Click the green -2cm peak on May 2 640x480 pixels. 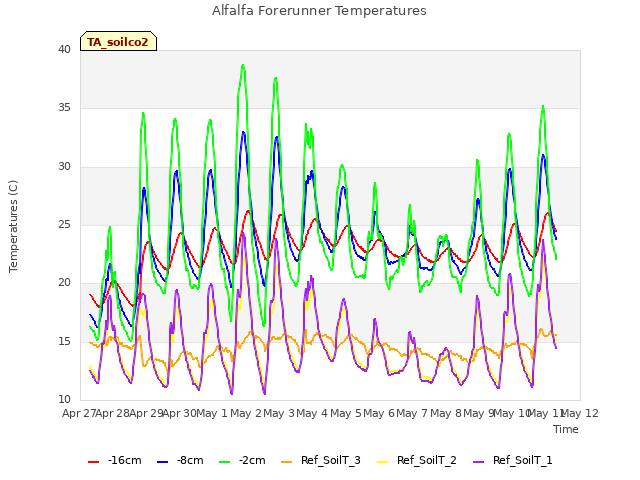pyautogui.click(x=243, y=65)
